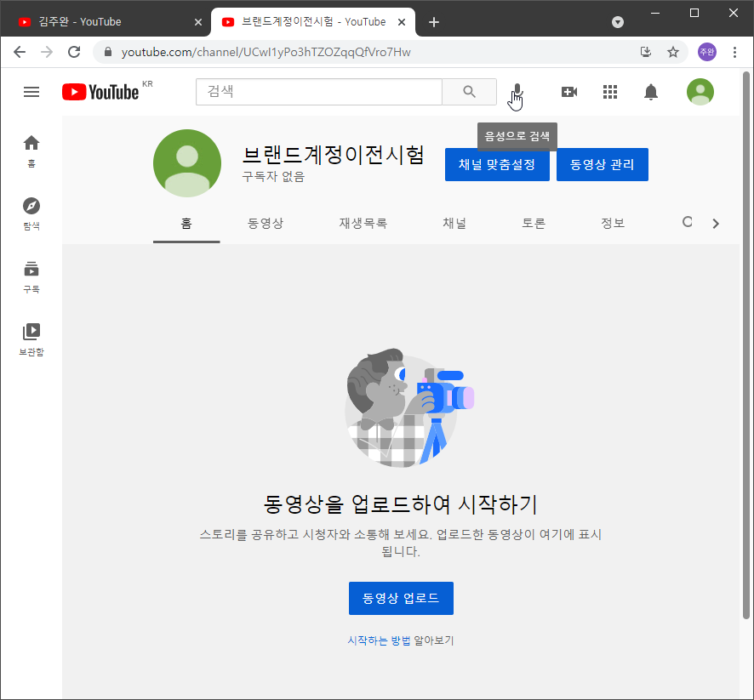Select the 정보 channel tab
754x700 pixels.
click(x=613, y=223)
